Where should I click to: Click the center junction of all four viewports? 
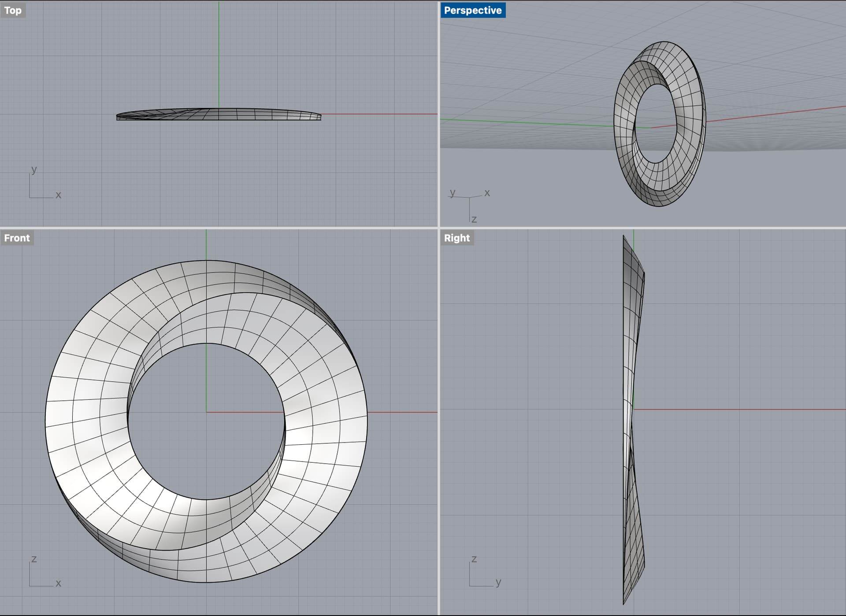(x=439, y=228)
